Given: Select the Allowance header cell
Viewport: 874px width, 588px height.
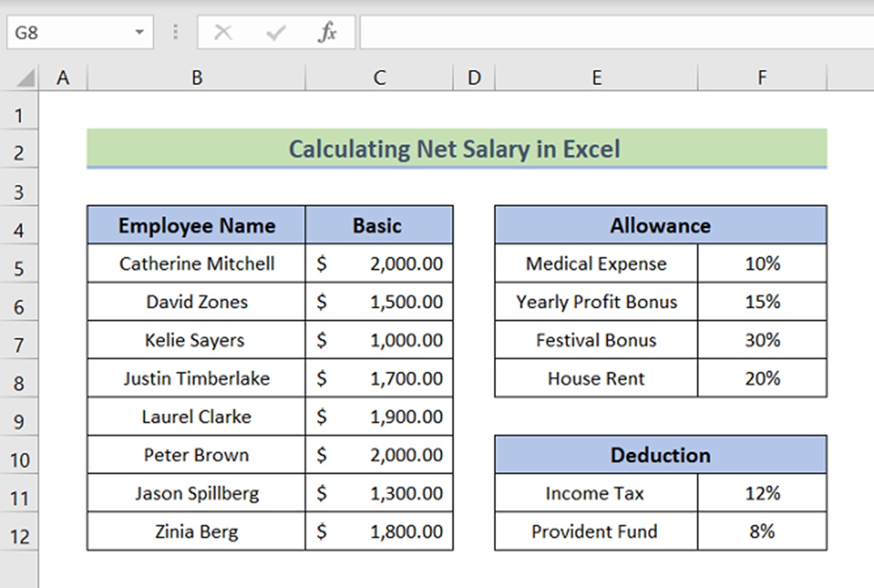Looking at the screenshot, I should click(660, 225).
